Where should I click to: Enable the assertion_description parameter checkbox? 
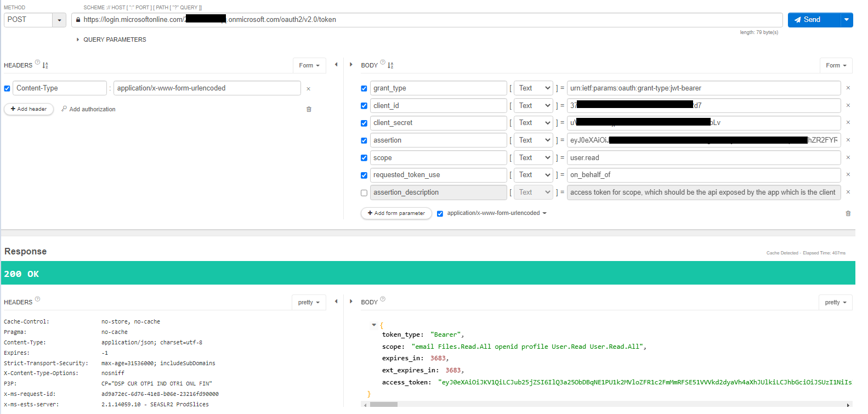pyautogui.click(x=364, y=193)
